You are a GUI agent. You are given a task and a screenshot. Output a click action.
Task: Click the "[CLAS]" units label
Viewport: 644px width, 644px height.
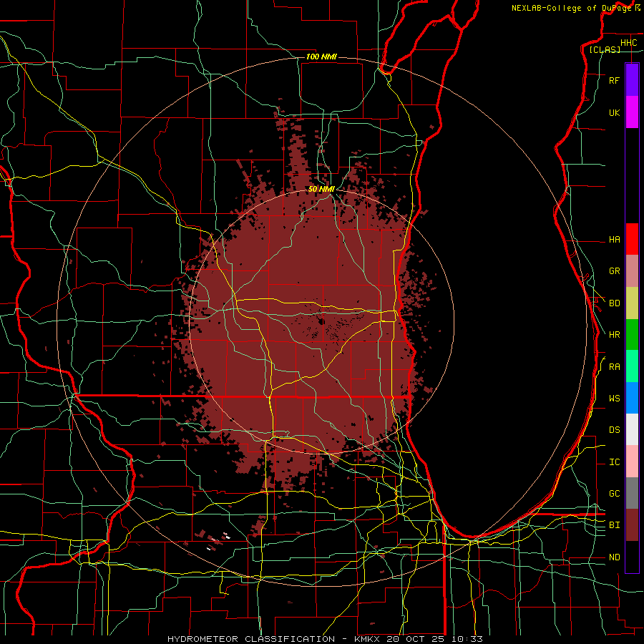tap(605, 49)
